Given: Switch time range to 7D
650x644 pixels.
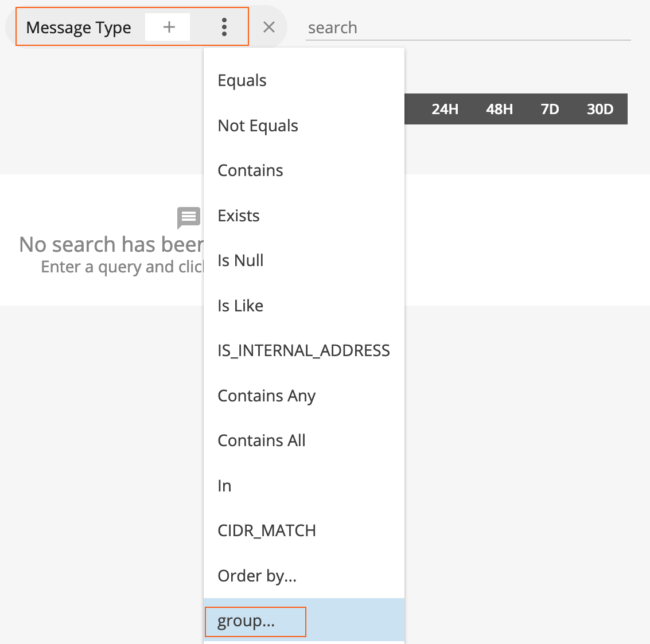Looking at the screenshot, I should point(550,109).
